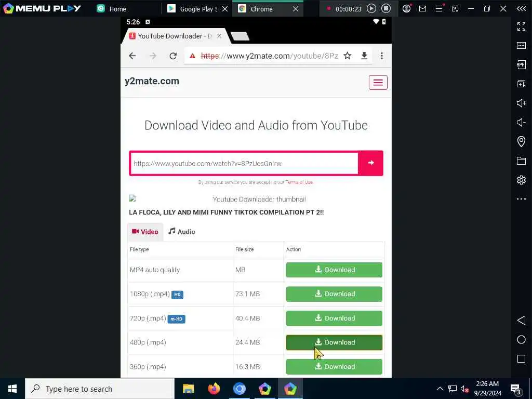
Task: Click the muted speaker tray icon
Action: click(464, 389)
